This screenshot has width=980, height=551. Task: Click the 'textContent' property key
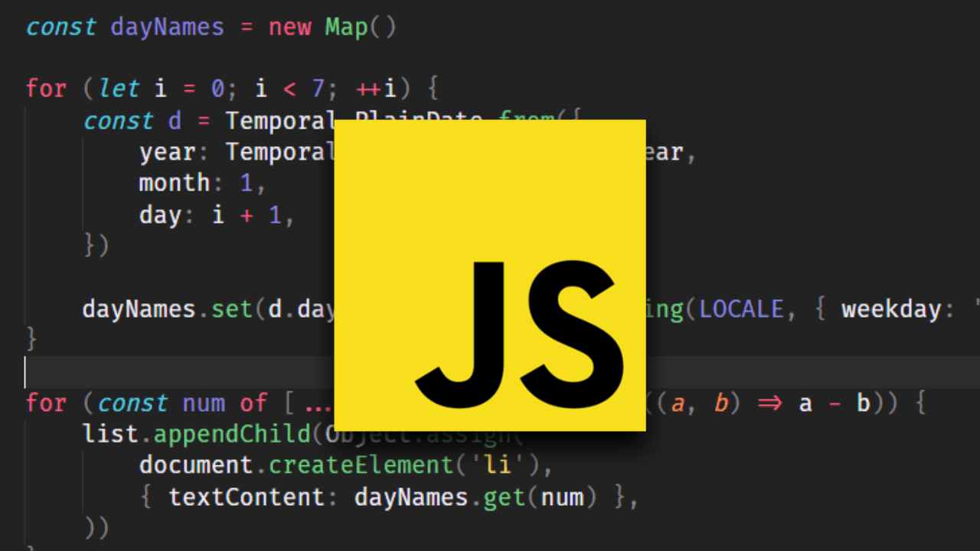click(x=247, y=497)
